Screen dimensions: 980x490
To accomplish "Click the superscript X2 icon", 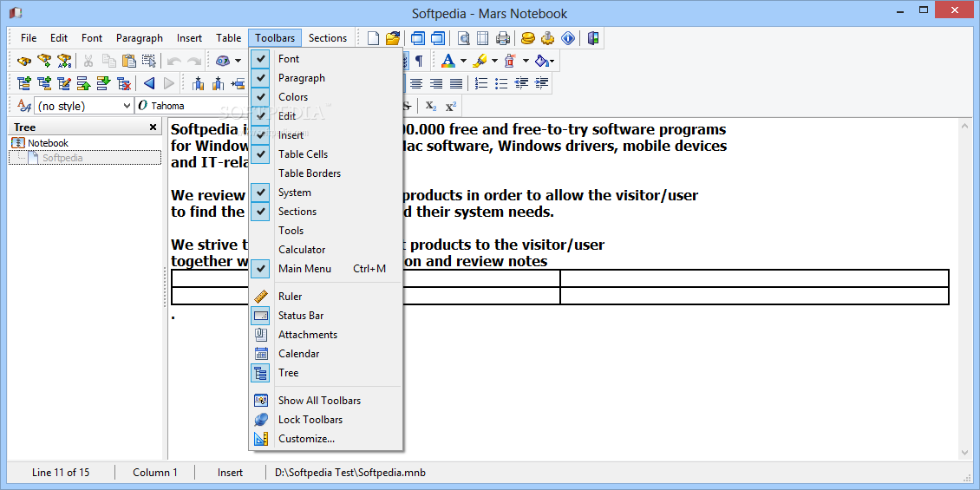I will click(x=451, y=107).
